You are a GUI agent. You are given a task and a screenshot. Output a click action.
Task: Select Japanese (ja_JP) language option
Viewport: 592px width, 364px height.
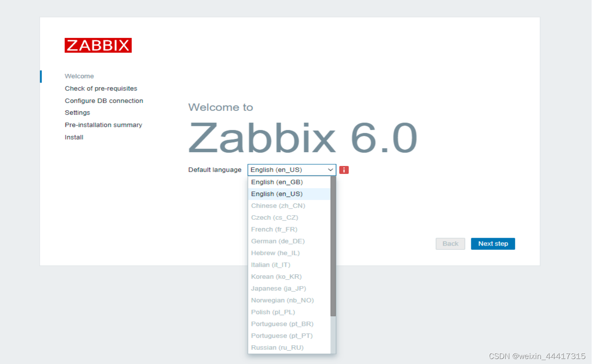pyautogui.click(x=278, y=288)
